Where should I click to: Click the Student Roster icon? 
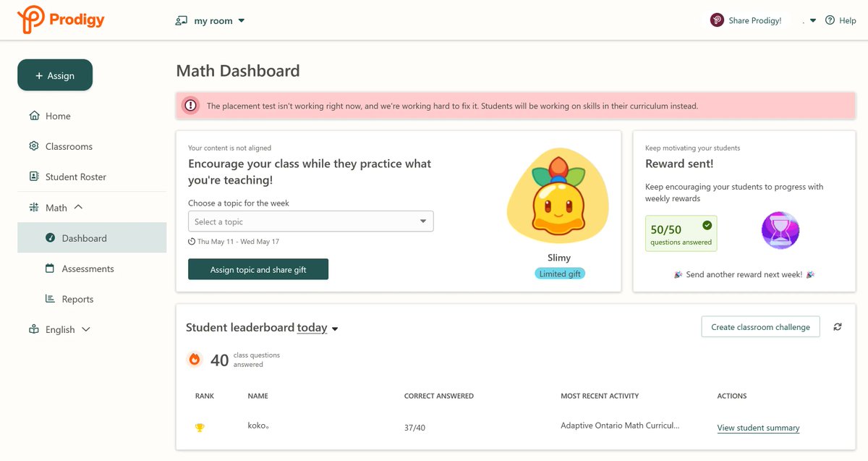pos(34,177)
